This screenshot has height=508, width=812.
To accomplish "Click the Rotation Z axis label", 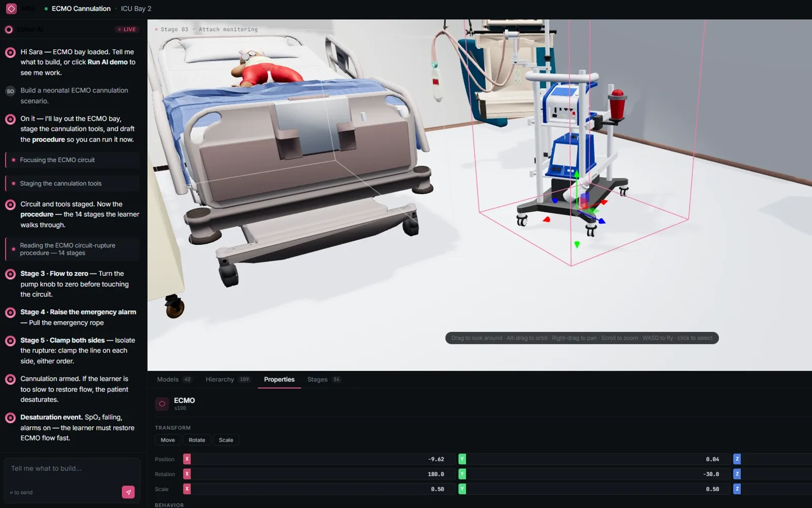I will pyautogui.click(x=737, y=474).
